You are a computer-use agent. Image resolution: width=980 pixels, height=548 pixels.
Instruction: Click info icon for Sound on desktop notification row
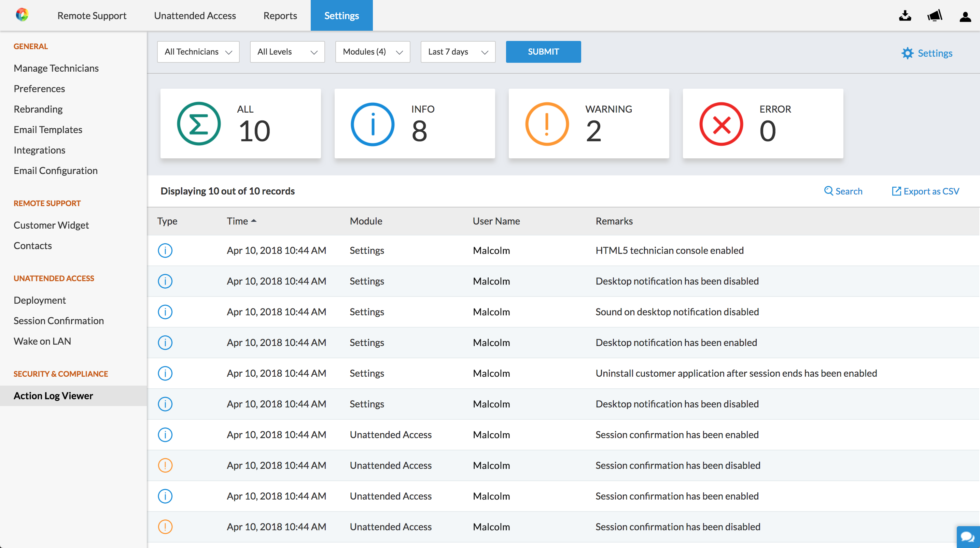[165, 312]
